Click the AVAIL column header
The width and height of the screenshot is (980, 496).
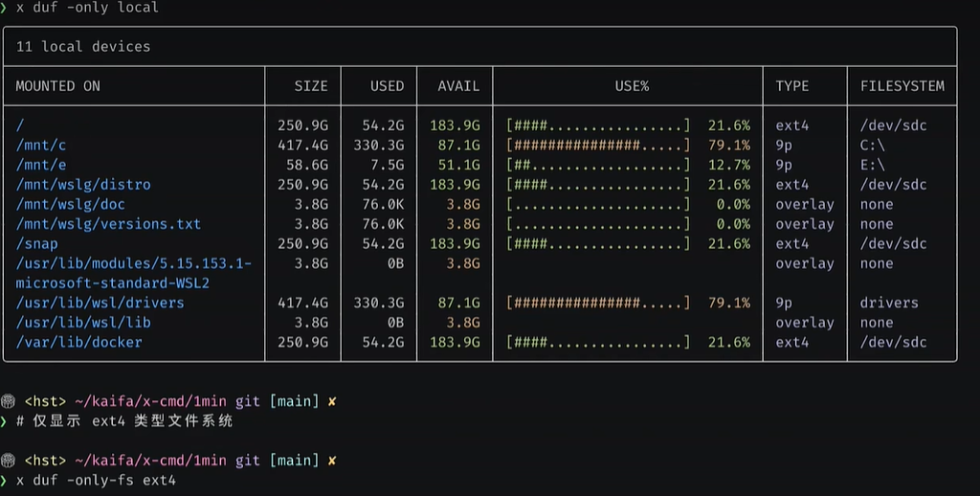(x=458, y=86)
